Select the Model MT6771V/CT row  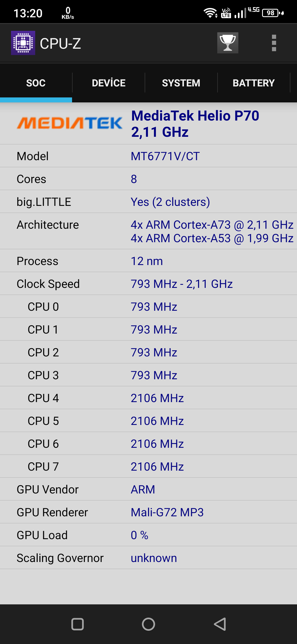click(148, 156)
